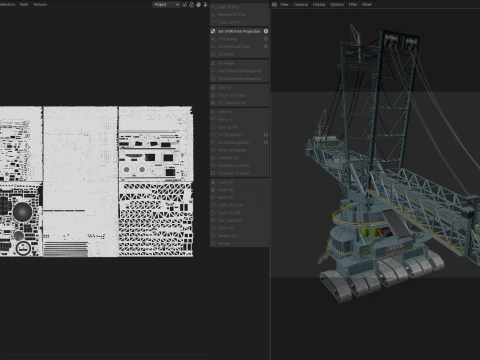Click the Mirror U icon
This screenshot has width=480, height=360.
coord(213,112)
